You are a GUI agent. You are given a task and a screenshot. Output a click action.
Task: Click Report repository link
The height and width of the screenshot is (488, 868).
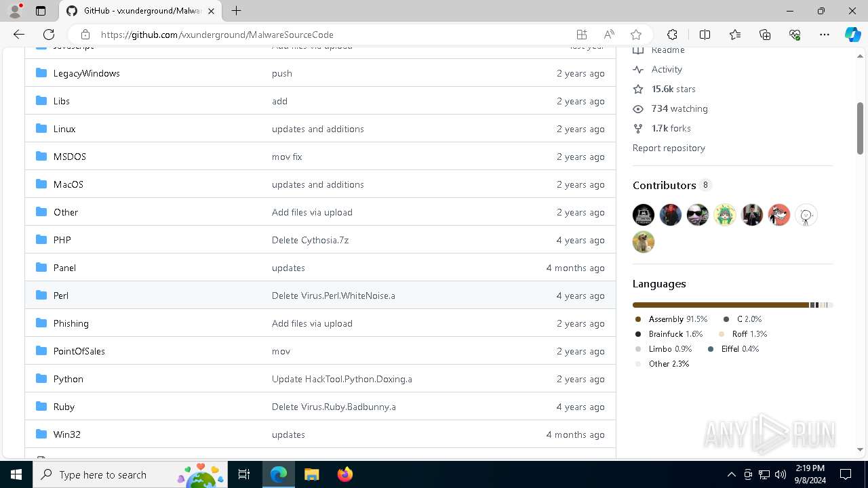click(x=669, y=148)
